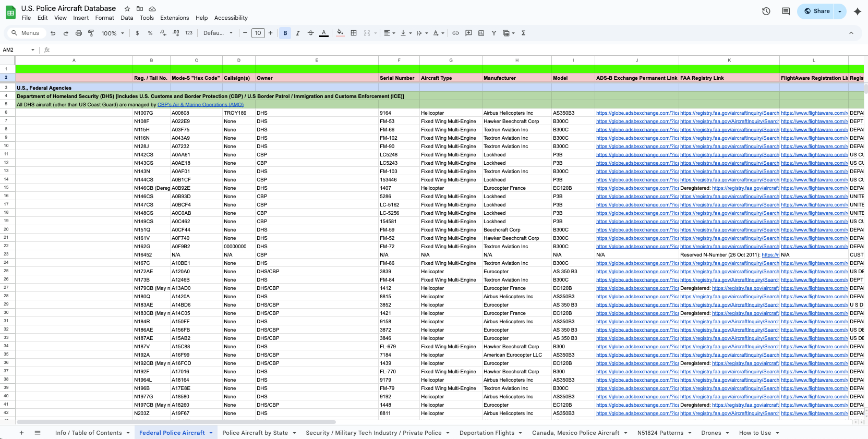Switch to Info / Table of Contents tab
868x439 pixels.
pos(89,433)
